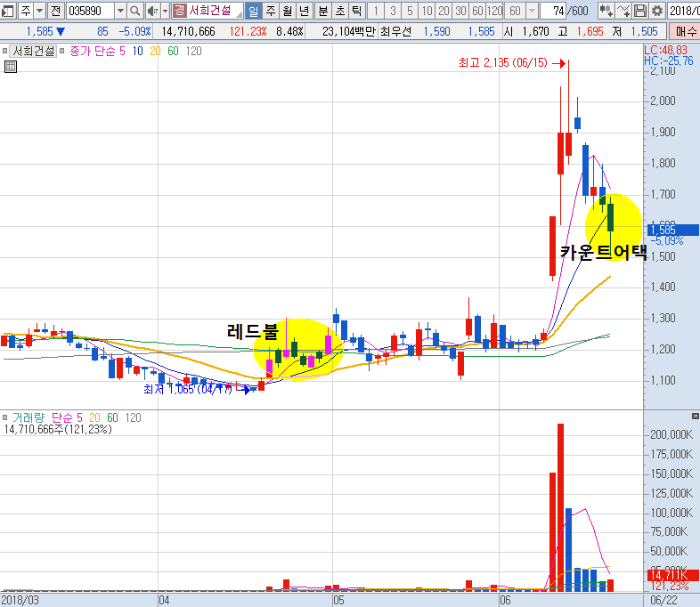The image size is (700, 607).
Task: Click the save chart floppy disk icon
Action: tap(640, 11)
